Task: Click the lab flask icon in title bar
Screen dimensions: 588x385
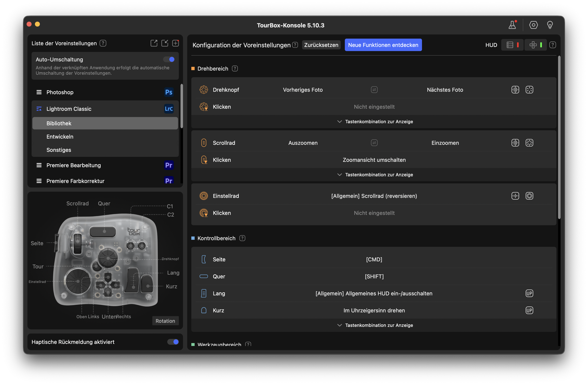Action: pyautogui.click(x=512, y=25)
